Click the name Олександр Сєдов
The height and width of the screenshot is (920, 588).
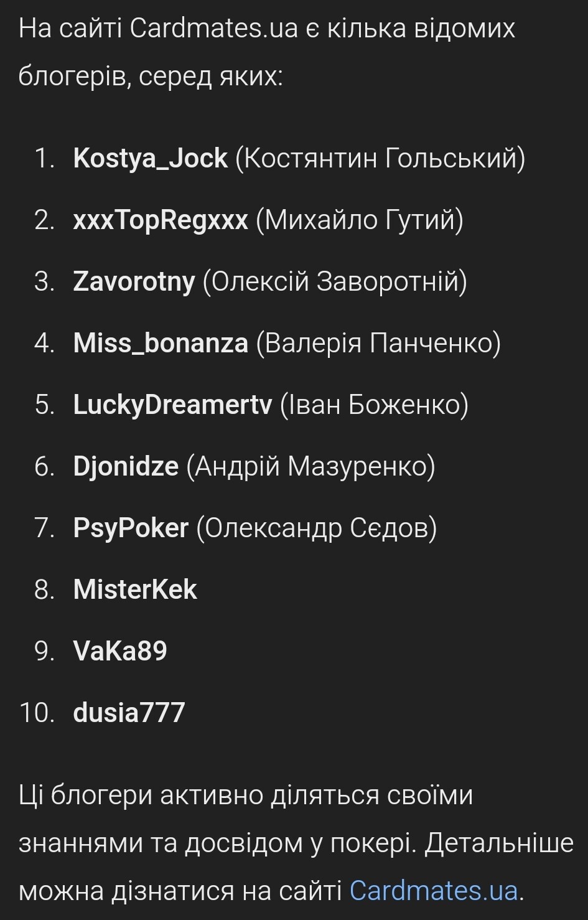point(317,528)
